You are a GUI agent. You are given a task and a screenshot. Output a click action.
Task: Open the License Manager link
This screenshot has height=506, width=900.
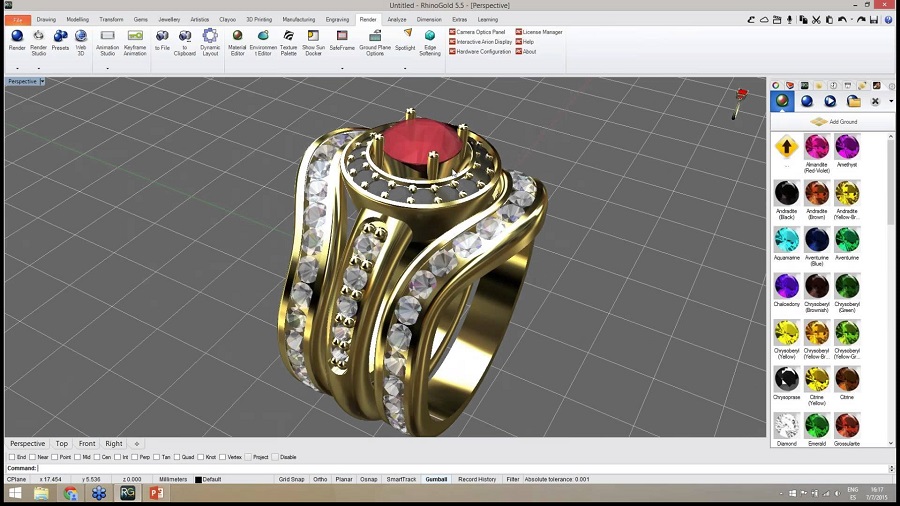(541, 32)
